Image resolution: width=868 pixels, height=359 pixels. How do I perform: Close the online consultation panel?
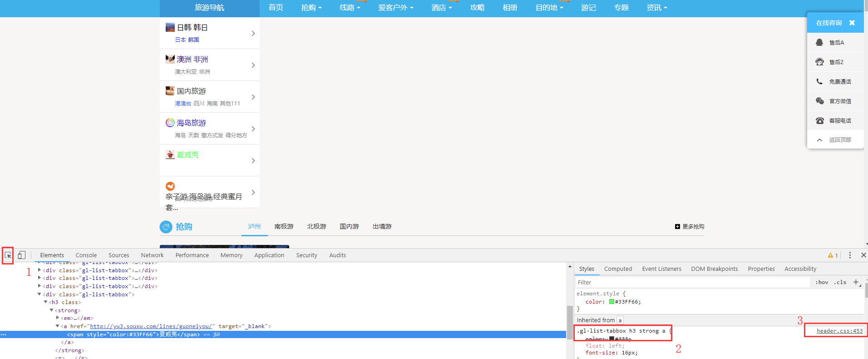pyautogui.click(x=852, y=23)
